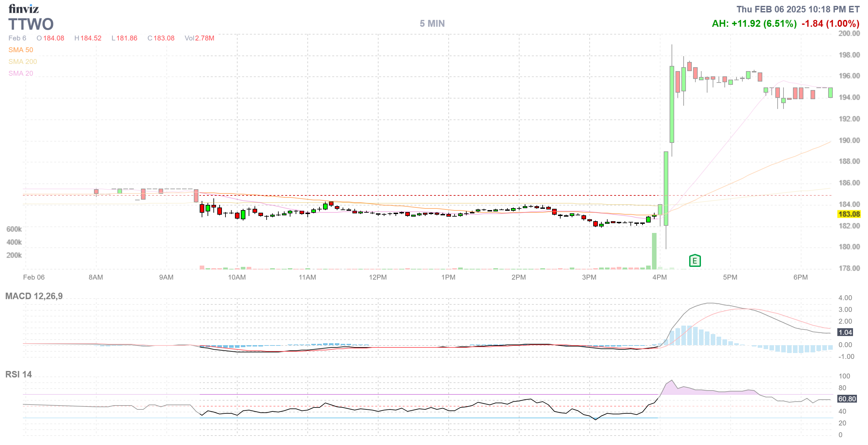Viewport: 868px width, 445px height.
Task: Click the 1.04 MACD value badge
Action: tap(845, 332)
